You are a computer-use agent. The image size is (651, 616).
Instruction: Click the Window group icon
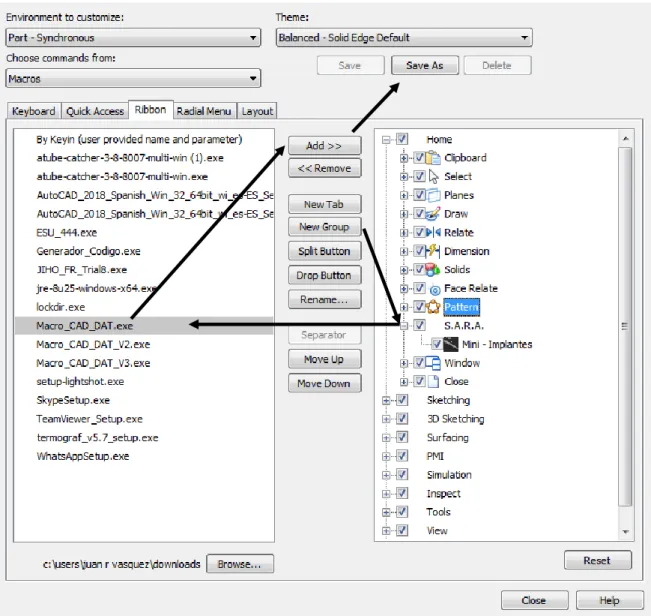click(433, 363)
